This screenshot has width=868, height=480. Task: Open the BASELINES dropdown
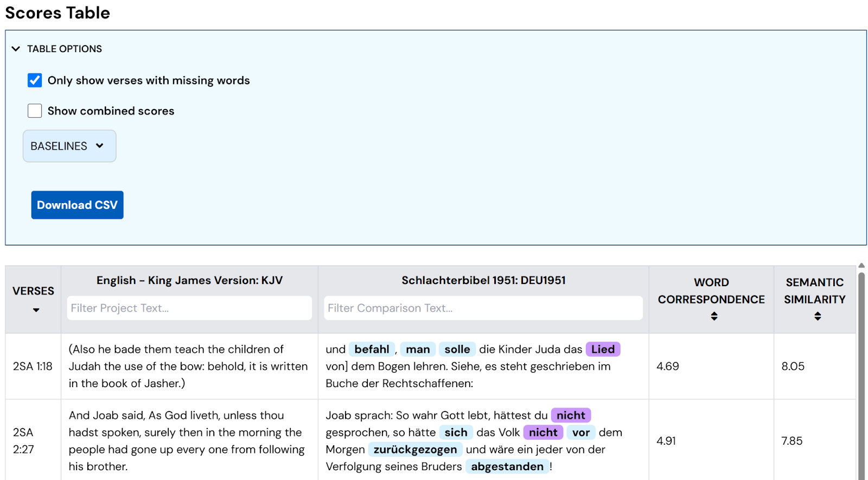[x=69, y=146]
